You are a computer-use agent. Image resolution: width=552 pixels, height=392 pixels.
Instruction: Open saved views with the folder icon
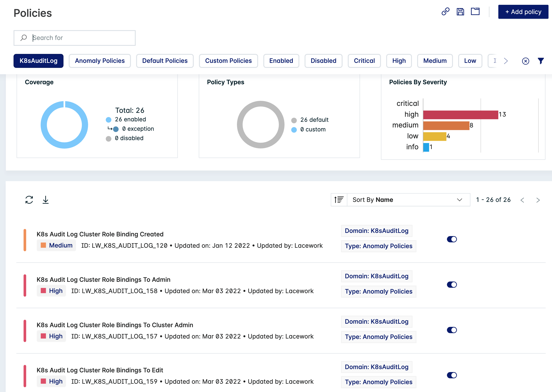(475, 11)
